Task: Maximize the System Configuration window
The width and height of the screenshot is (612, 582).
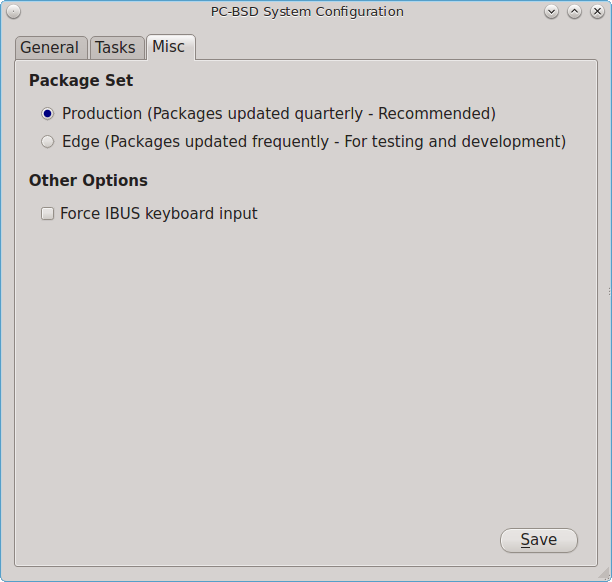Action: coord(574,12)
